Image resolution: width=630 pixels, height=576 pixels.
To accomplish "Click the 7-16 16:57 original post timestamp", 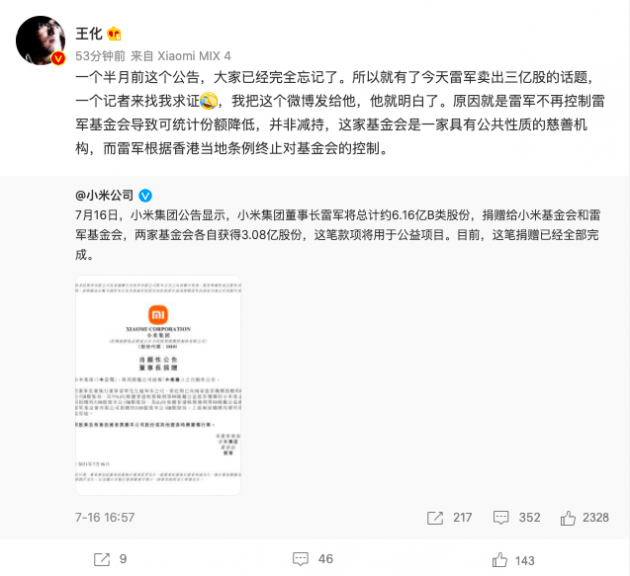I will 105,517.
